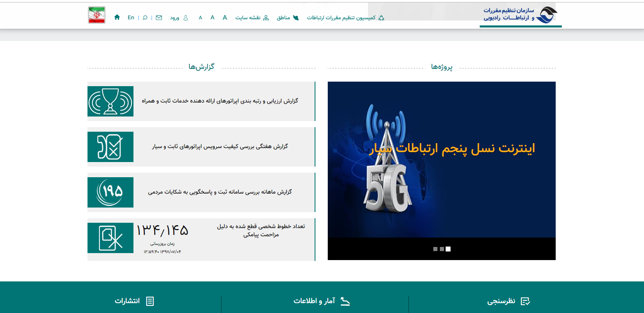
Task: Click the statistics chart icon
Action: 345,301
